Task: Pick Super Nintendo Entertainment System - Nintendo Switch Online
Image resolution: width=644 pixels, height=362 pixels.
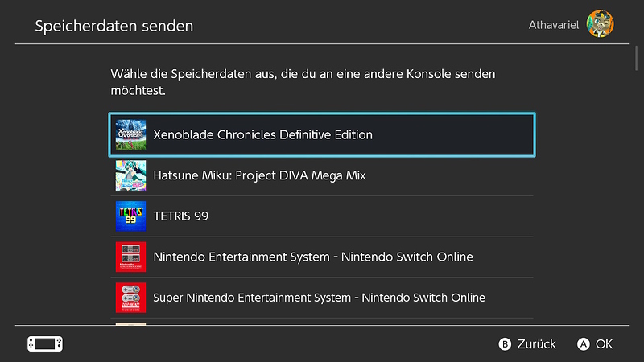Action: (322, 297)
